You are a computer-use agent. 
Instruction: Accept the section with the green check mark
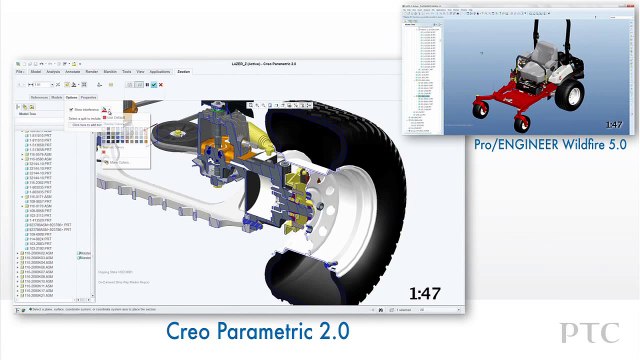tap(154, 84)
